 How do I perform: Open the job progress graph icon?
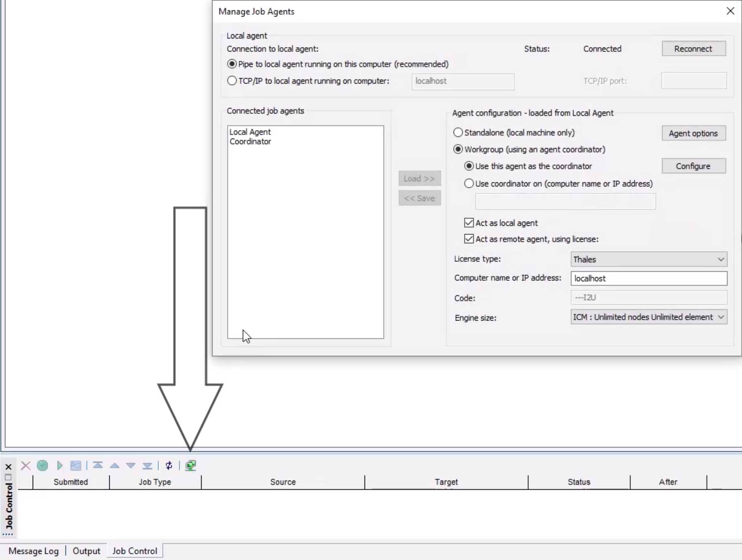76,466
